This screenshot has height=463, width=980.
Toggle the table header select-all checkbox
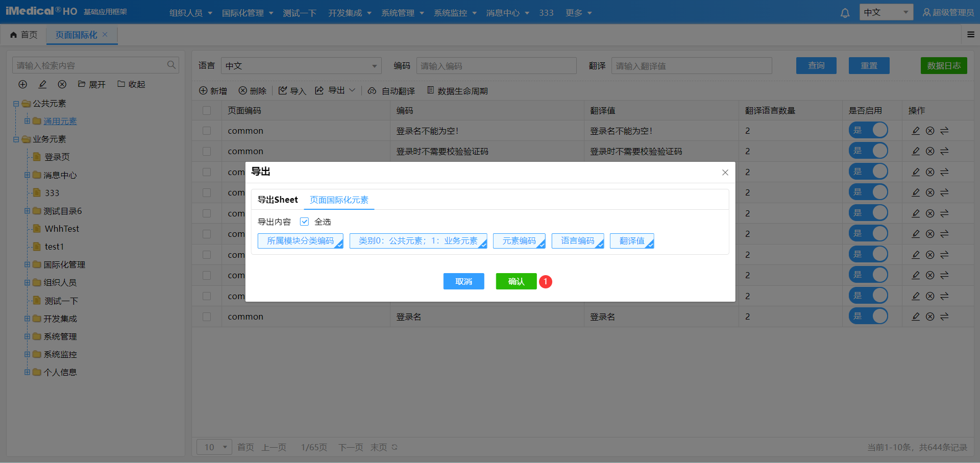click(207, 110)
